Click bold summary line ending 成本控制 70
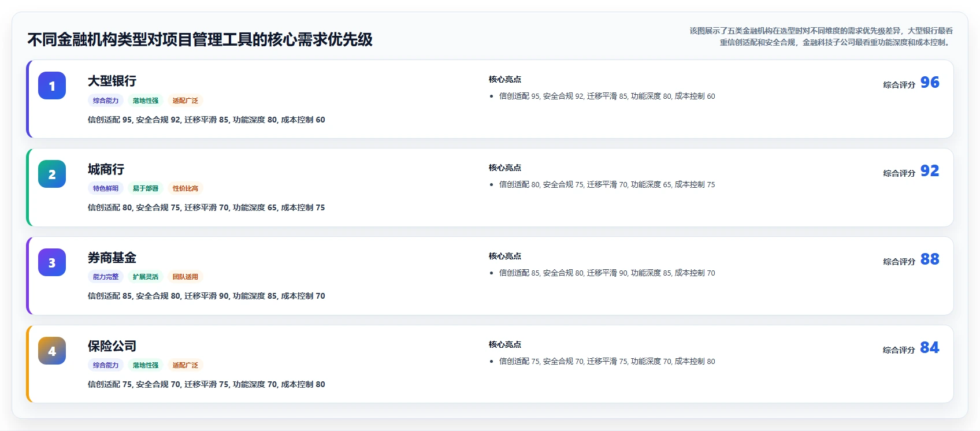 tap(206, 296)
